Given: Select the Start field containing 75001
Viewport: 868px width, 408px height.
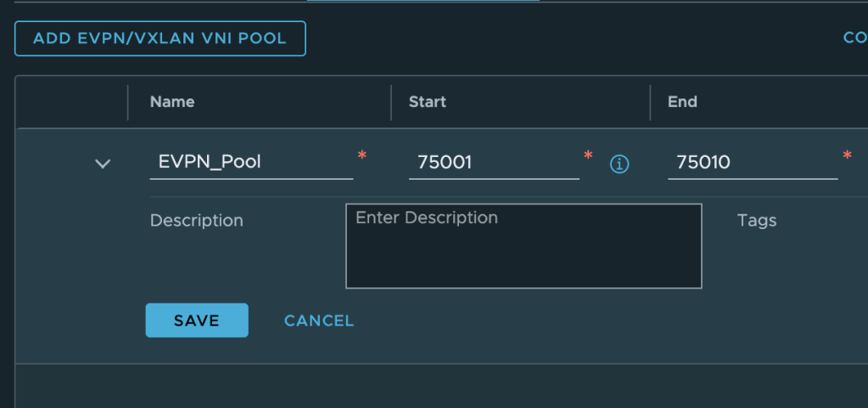Looking at the screenshot, I should click(493, 162).
